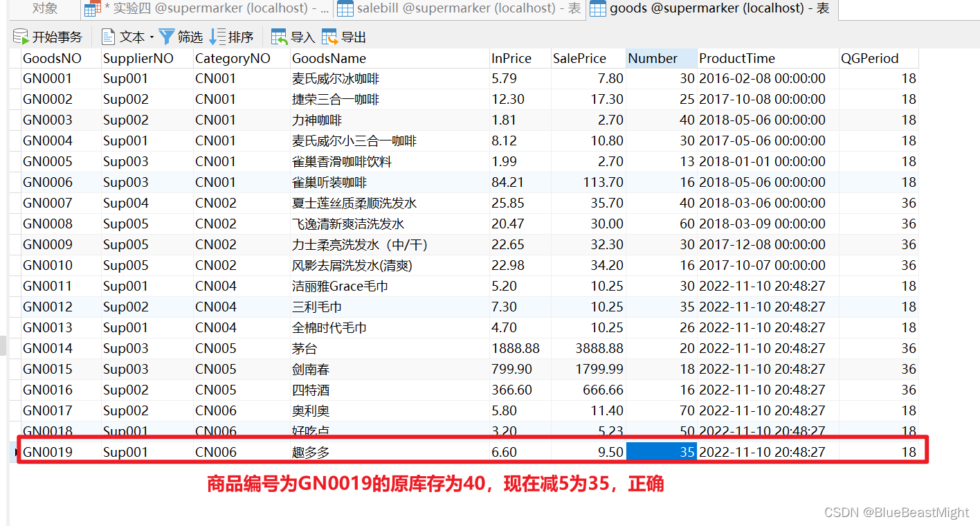Screen dimensions: 980x526
Task: Click the GoodsNO column header
Action: point(61,58)
